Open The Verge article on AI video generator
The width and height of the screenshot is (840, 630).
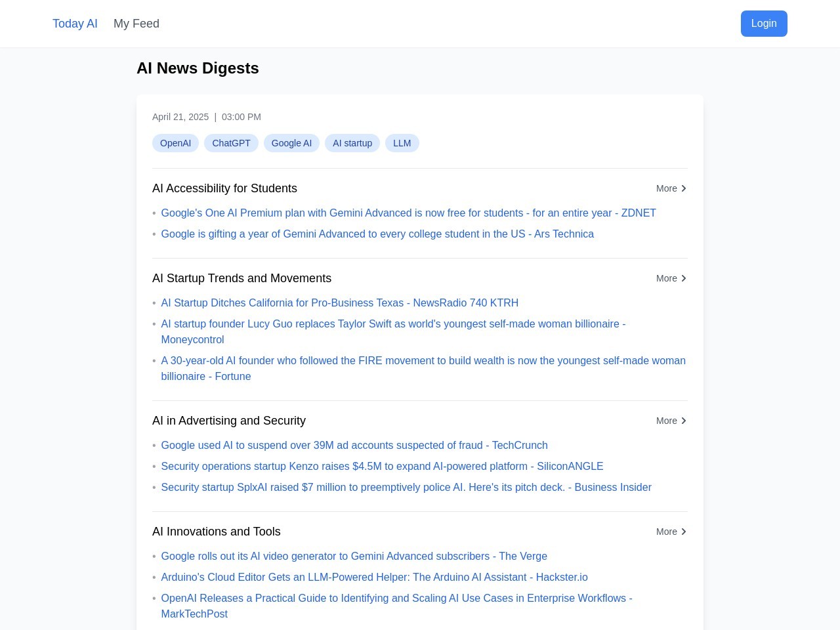click(354, 556)
